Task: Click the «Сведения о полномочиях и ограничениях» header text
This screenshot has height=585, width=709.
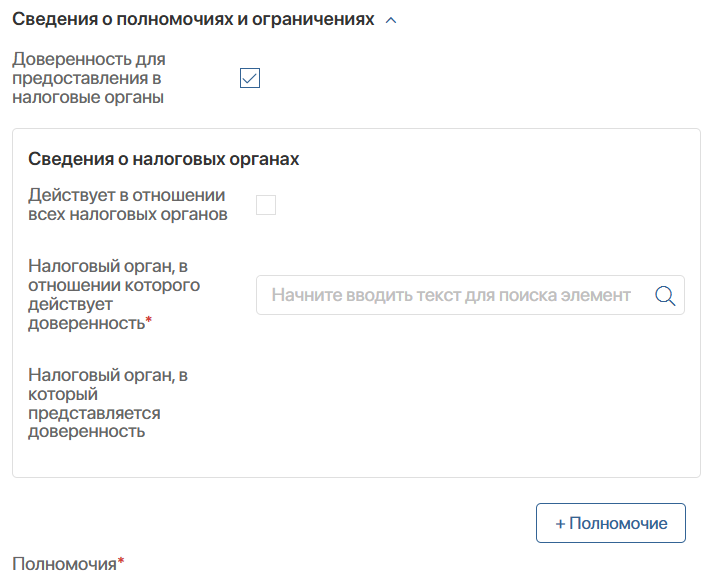Action: (x=193, y=19)
